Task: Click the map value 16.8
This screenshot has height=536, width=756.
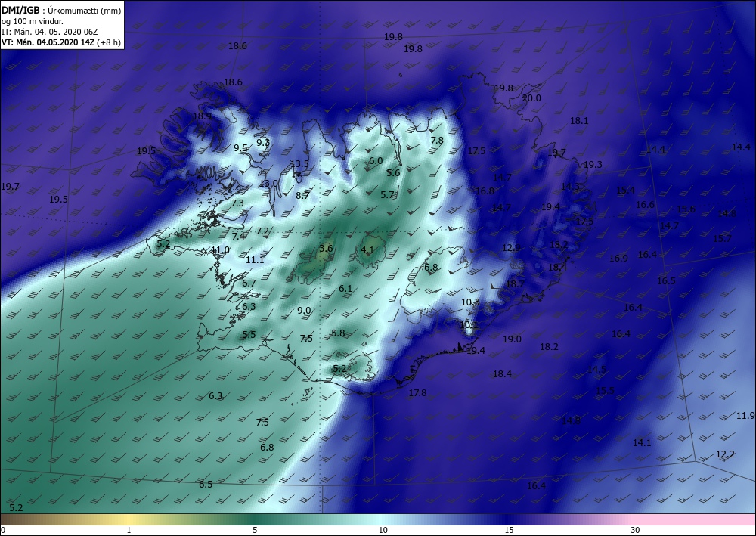Action: tap(485, 191)
